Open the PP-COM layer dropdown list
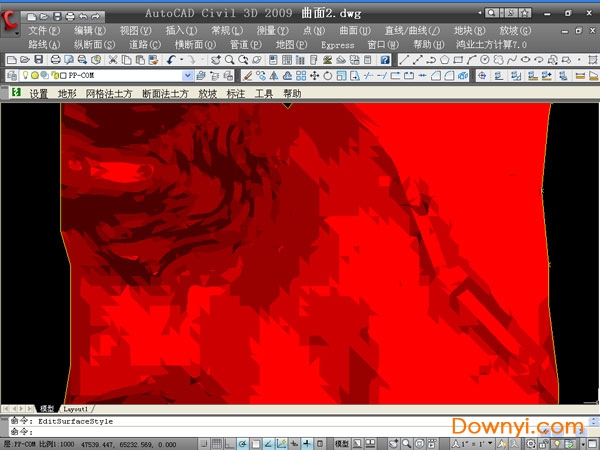This screenshot has width=600, height=450. pos(188,76)
